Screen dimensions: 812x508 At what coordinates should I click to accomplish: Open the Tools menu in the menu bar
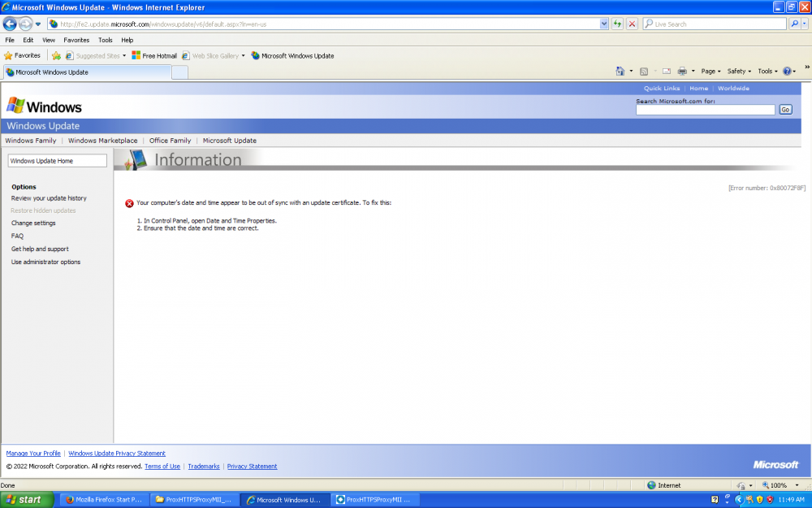click(x=105, y=39)
